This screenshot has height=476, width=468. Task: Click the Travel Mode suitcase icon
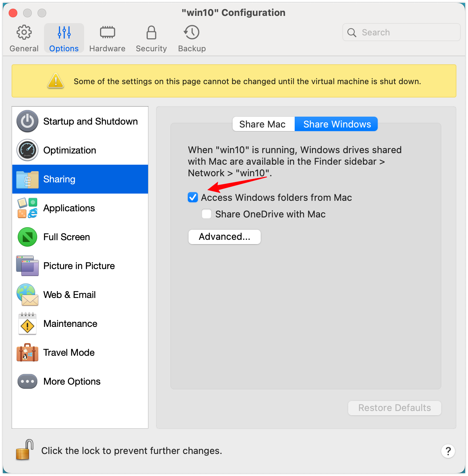click(27, 352)
